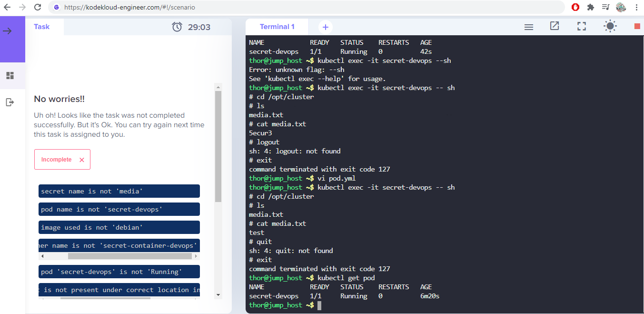
Task: Open the dashboard grid icon in the sidebar
Action: click(x=10, y=75)
